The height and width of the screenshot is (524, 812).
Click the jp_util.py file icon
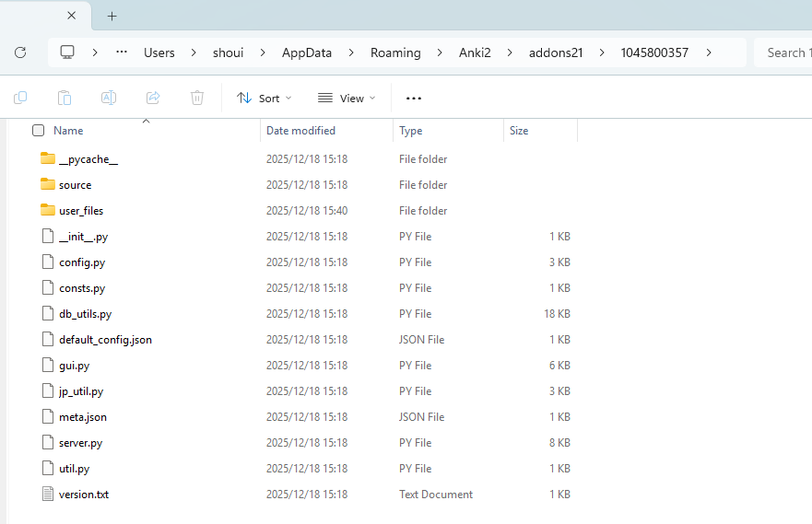[48, 391]
